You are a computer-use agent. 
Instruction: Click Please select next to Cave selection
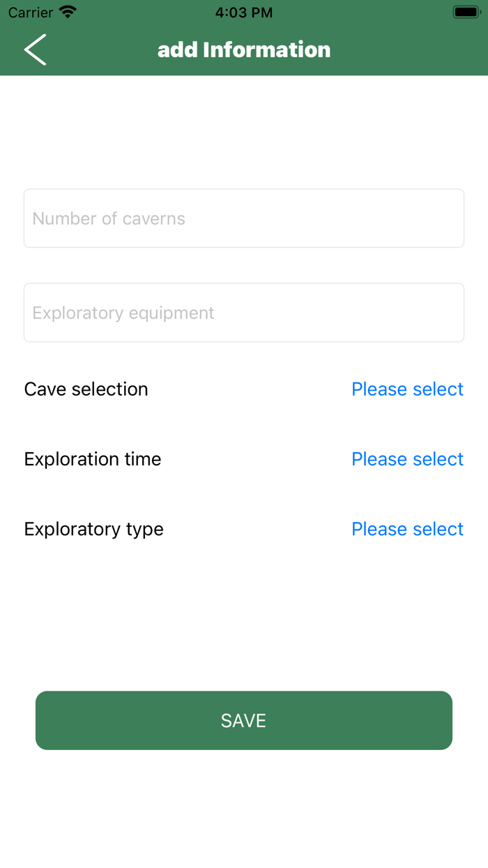(407, 389)
